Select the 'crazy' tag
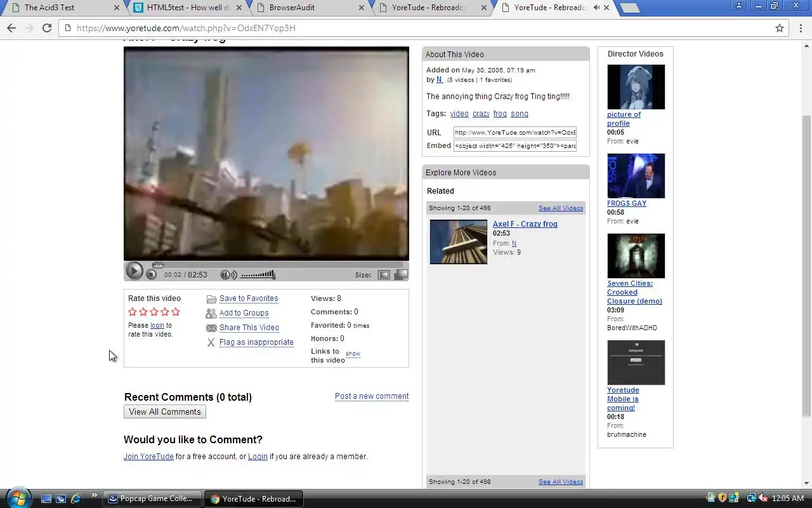The width and height of the screenshot is (812, 508). pyautogui.click(x=481, y=114)
